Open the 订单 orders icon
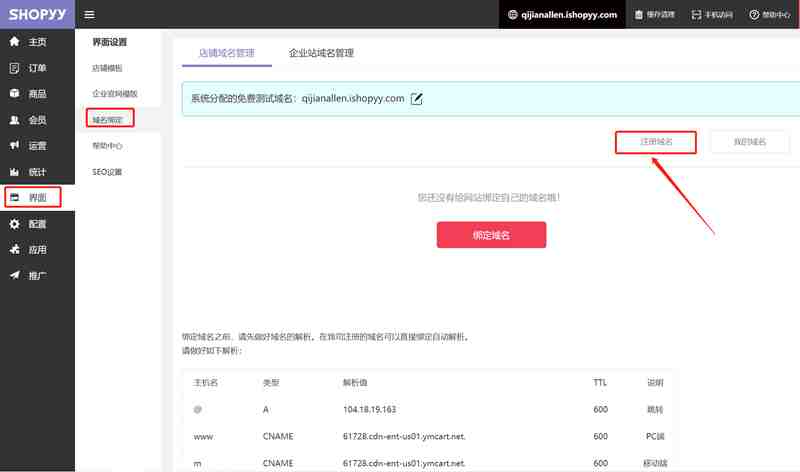This screenshot has width=800, height=472. (x=14, y=68)
